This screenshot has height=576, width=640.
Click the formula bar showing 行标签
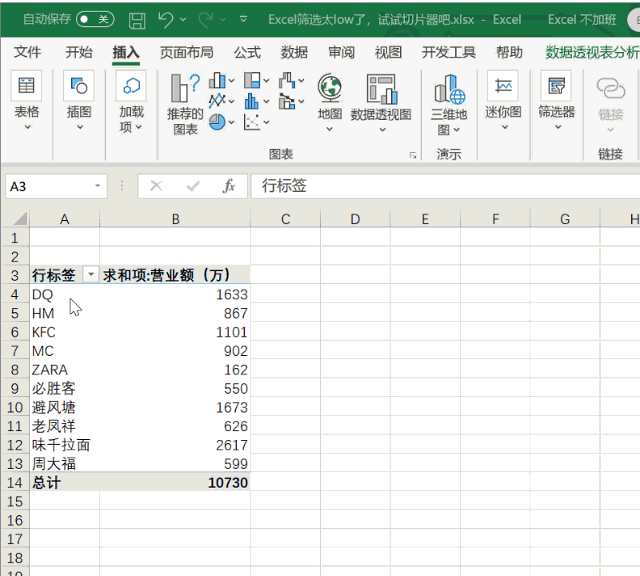[445, 186]
